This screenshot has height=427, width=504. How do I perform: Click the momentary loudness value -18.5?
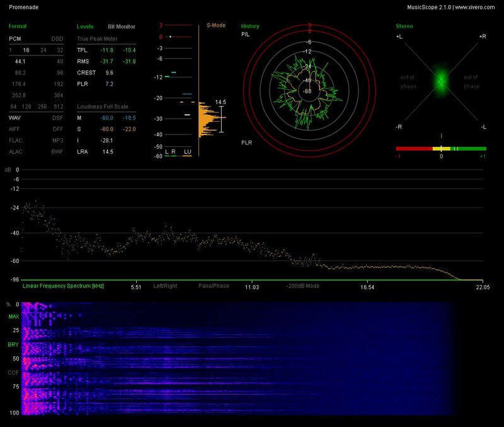129,118
